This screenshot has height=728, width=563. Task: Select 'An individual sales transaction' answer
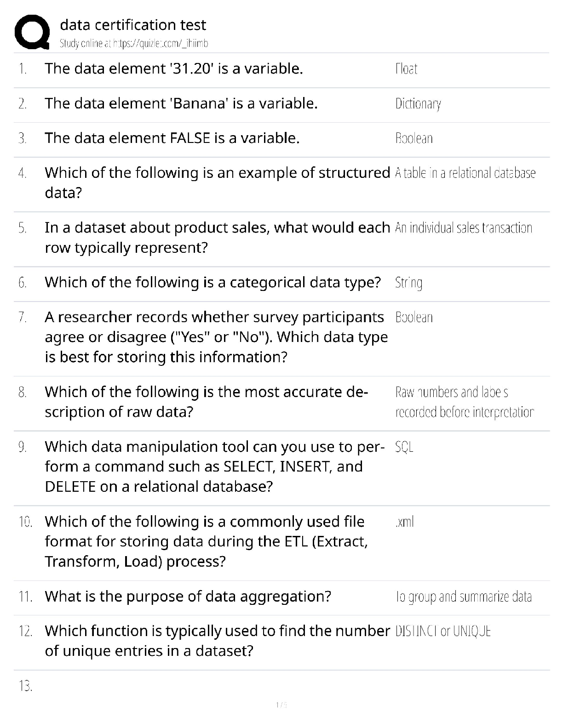[x=464, y=228]
